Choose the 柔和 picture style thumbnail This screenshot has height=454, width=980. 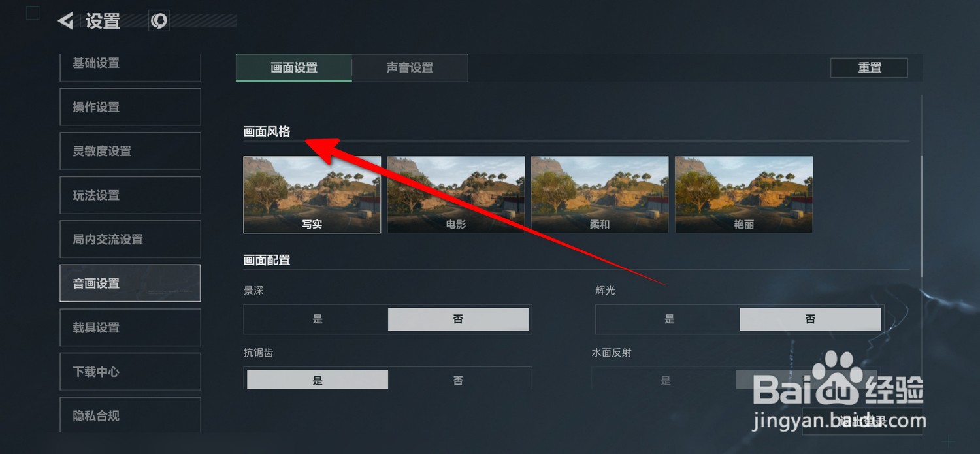(x=600, y=195)
